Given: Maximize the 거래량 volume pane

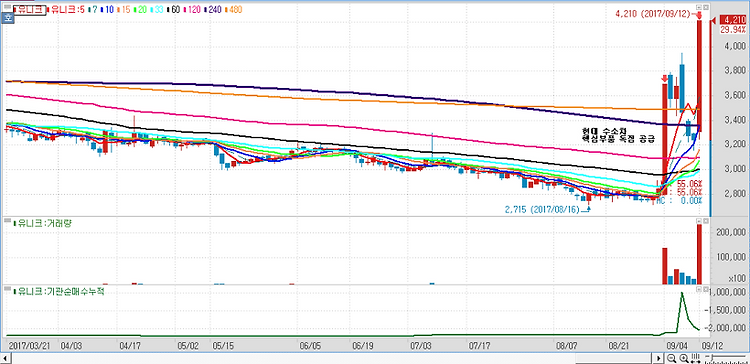Looking at the screenshot, I should pyautogui.click(x=706, y=221).
